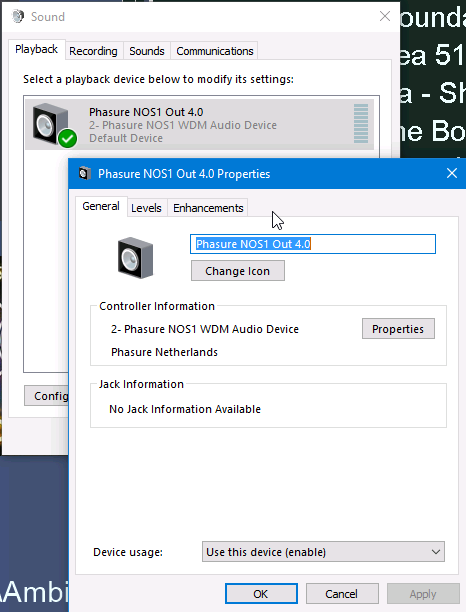This screenshot has width=466, height=612.
Task: Click the 'Default Device' label in the playback list
Action: click(126, 138)
